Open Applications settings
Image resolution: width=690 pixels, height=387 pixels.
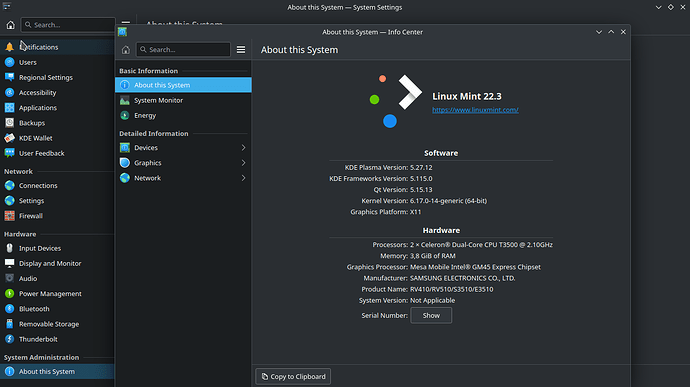click(x=57, y=108)
